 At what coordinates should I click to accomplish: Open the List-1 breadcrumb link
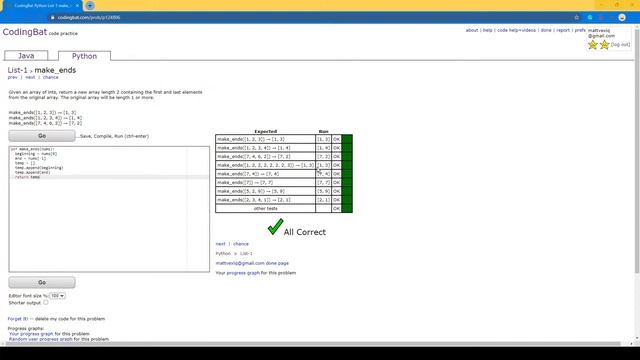coord(17,70)
